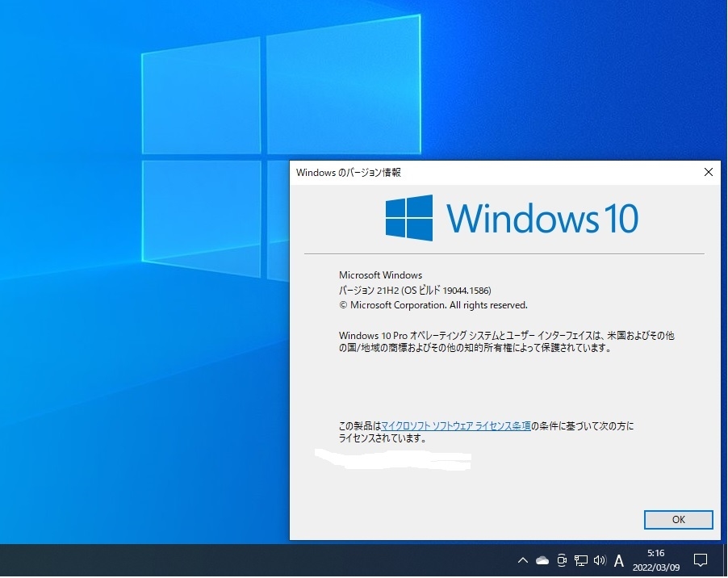Close the Windows version info dialog
The height and width of the screenshot is (578, 728).
point(708,172)
